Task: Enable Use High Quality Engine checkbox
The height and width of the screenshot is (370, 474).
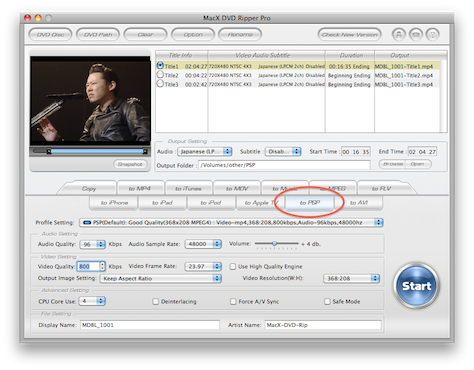Action: tap(233, 266)
